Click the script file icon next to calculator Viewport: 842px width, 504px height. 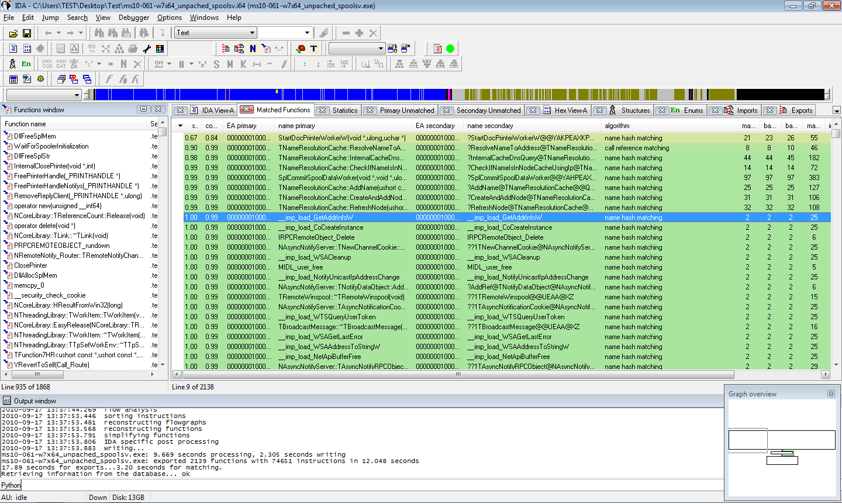[27, 79]
